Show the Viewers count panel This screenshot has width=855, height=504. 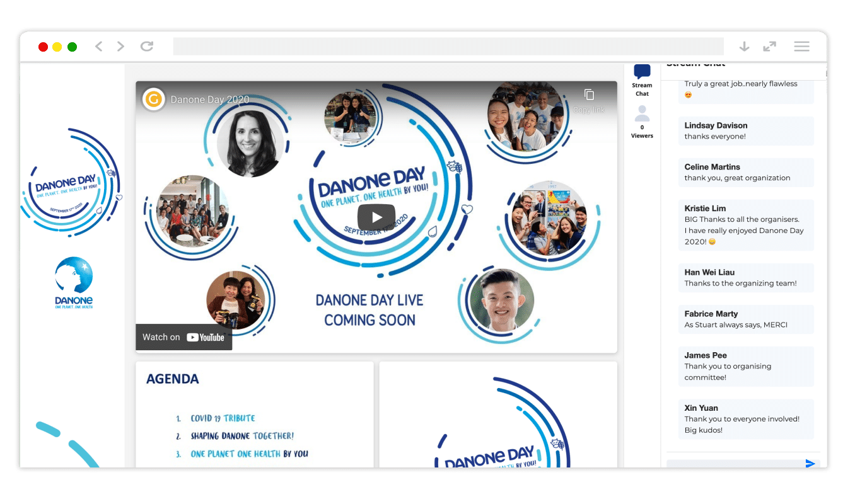pyautogui.click(x=641, y=122)
